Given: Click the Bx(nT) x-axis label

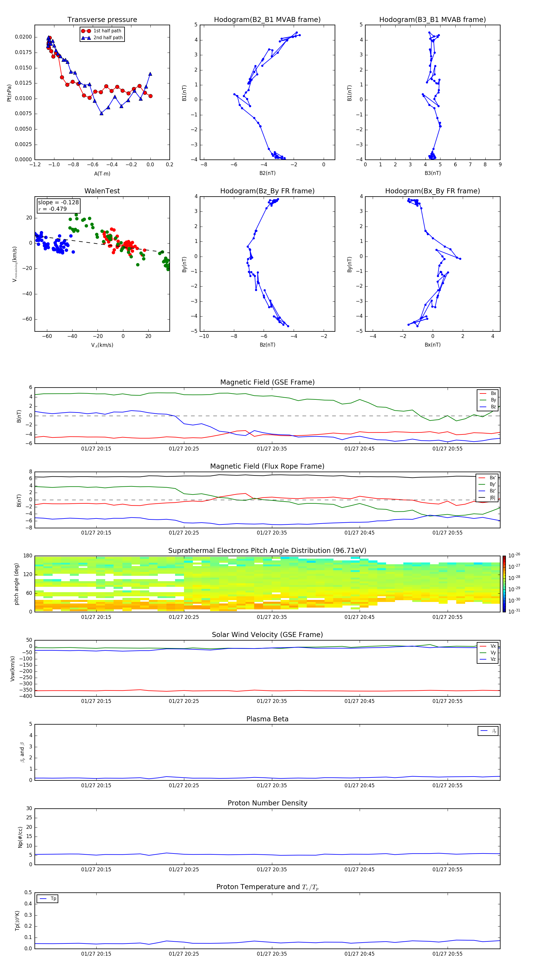Looking at the screenshot, I should pos(432,345).
